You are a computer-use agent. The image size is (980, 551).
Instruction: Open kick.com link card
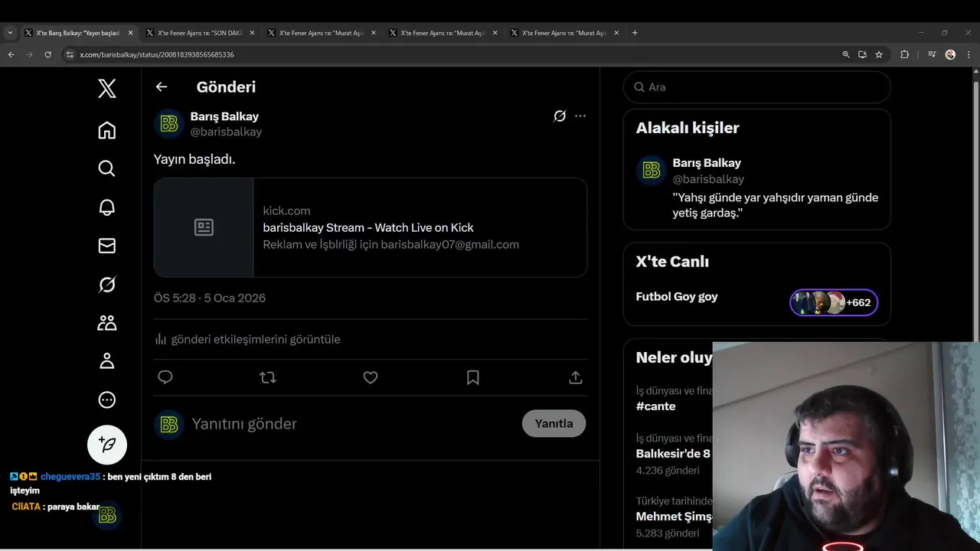click(371, 227)
